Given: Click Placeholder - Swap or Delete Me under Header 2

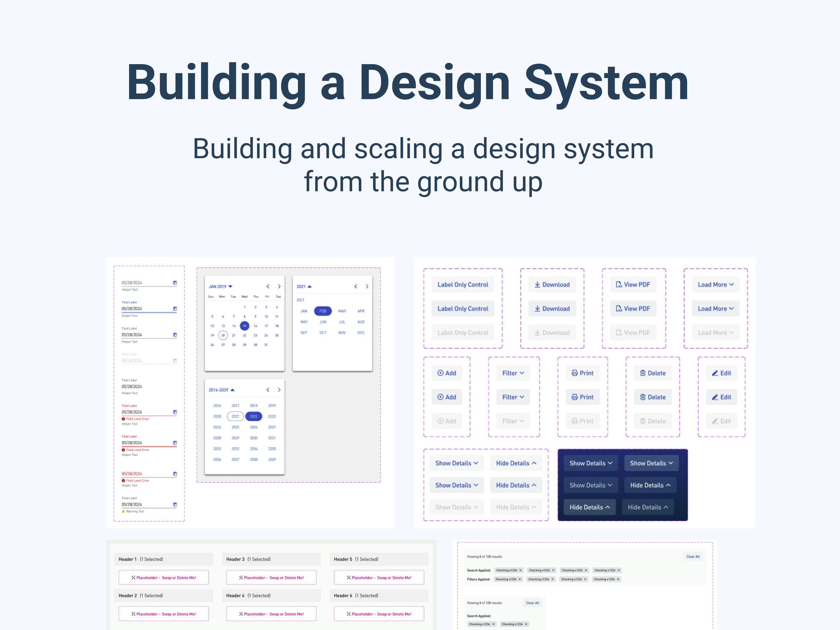Looking at the screenshot, I should (x=163, y=614).
